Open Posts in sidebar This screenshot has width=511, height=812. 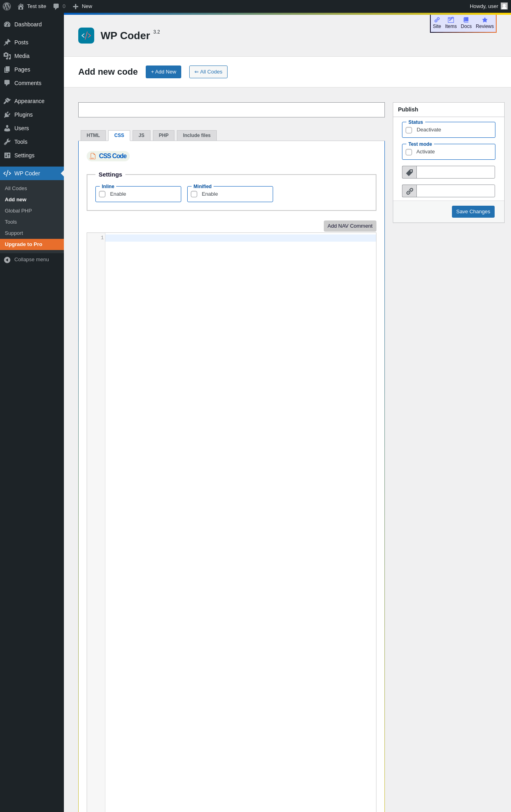pyautogui.click(x=32, y=42)
